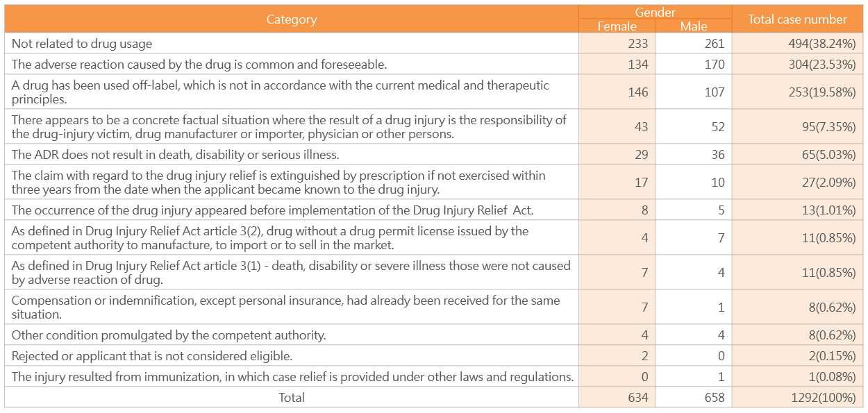Select the off-label drug use category text

[281, 92]
